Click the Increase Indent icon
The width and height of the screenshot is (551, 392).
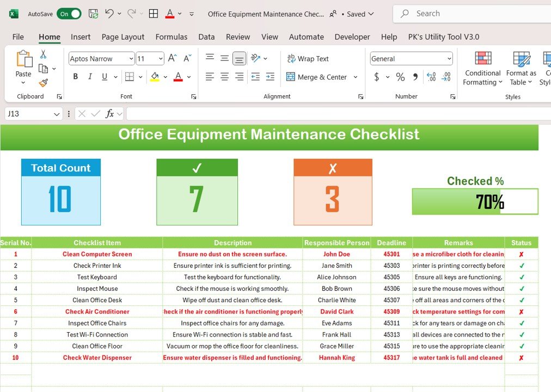click(270, 77)
